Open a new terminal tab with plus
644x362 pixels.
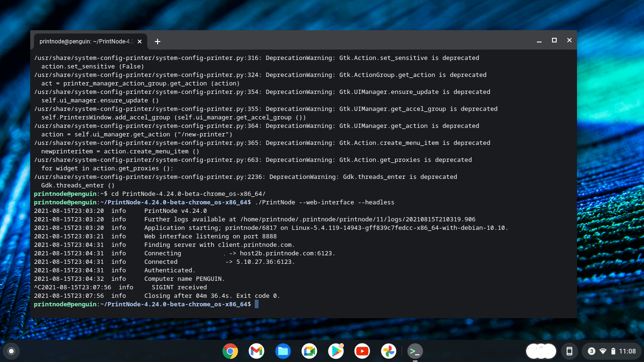coord(158,42)
